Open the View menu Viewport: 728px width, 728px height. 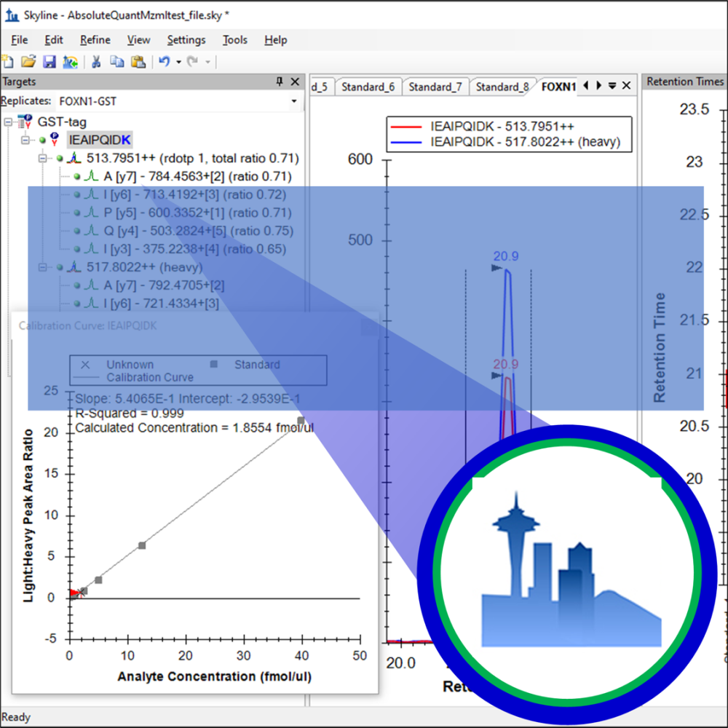click(x=139, y=40)
